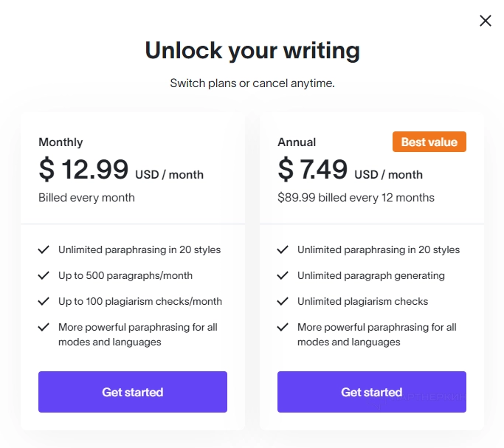Click checkmark beside Annual More powerful paraphrasing

coord(283,328)
